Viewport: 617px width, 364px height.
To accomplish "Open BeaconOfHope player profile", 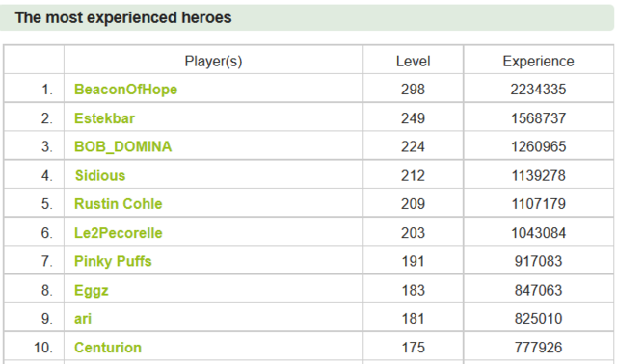I will (x=125, y=90).
